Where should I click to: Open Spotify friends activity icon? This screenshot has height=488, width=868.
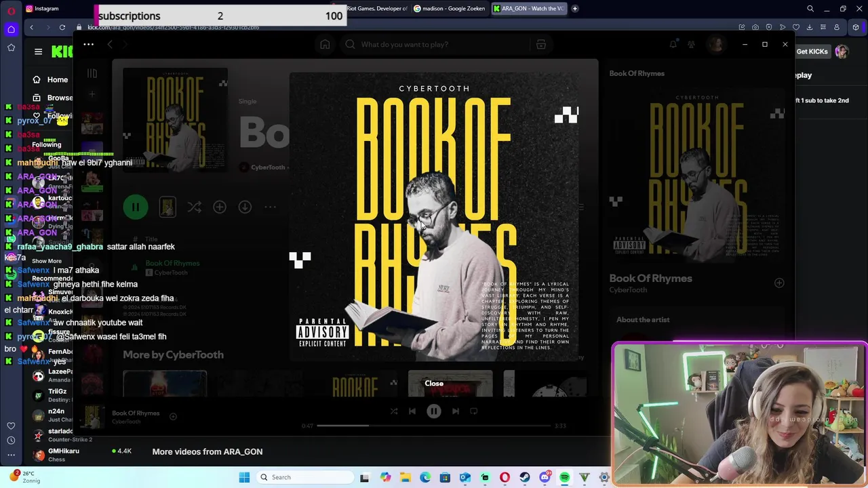point(691,44)
